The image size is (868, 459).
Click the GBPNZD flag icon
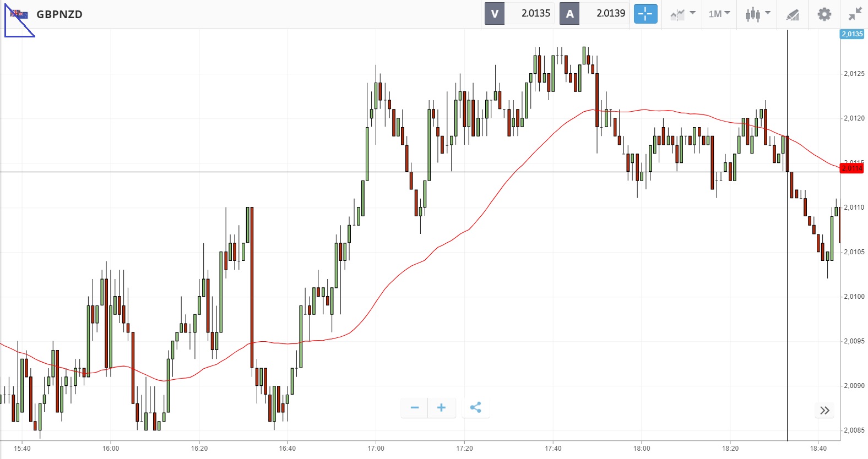(19, 14)
